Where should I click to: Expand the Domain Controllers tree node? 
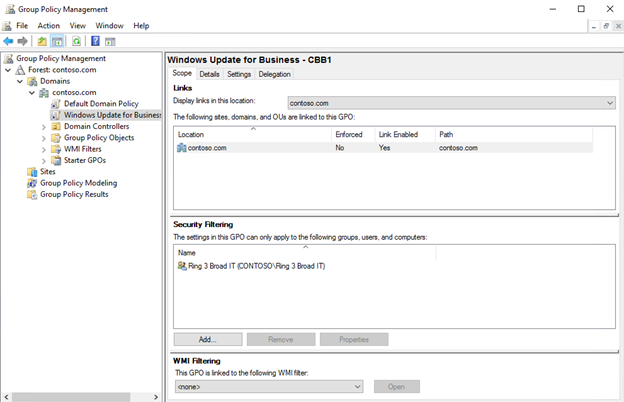tap(44, 127)
